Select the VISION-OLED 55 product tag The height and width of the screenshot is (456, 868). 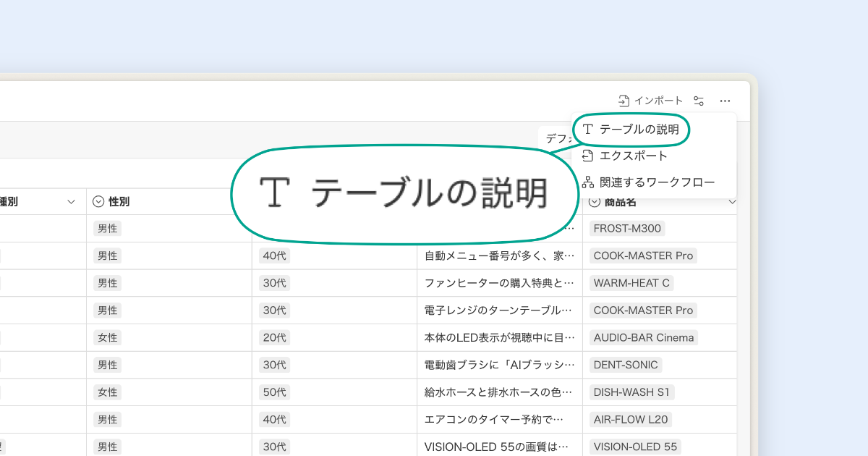[x=635, y=447]
